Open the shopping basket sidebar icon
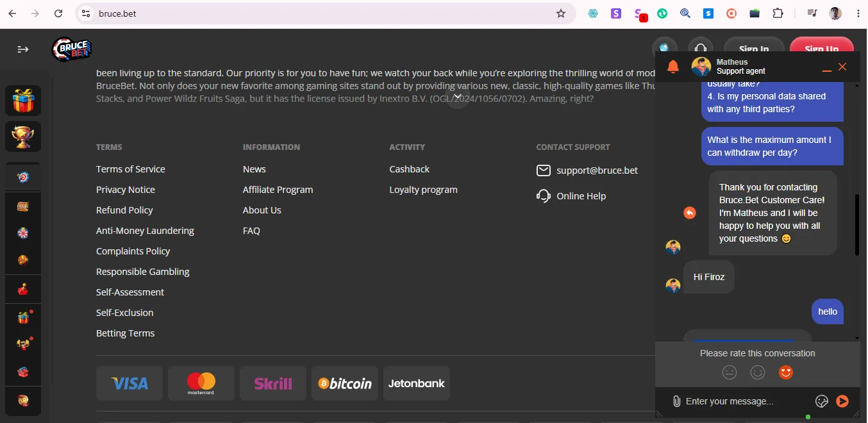The height and width of the screenshot is (423, 868). coord(23,372)
